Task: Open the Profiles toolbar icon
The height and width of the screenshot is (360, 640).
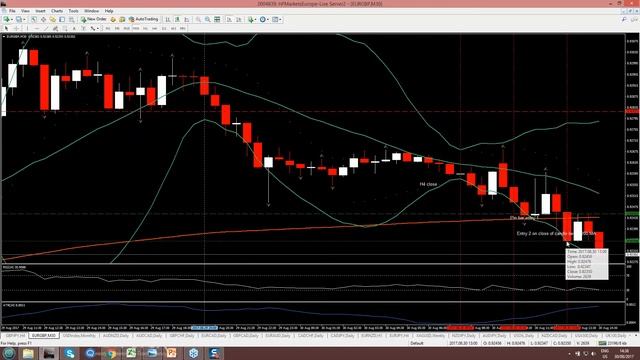Action: [x=18, y=19]
